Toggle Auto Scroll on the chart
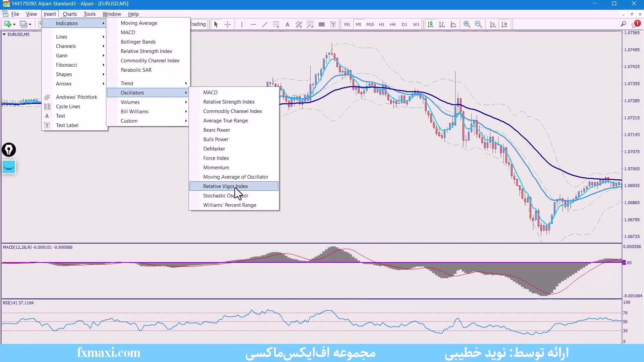644x362 pixels. click(x=493, y=24)
